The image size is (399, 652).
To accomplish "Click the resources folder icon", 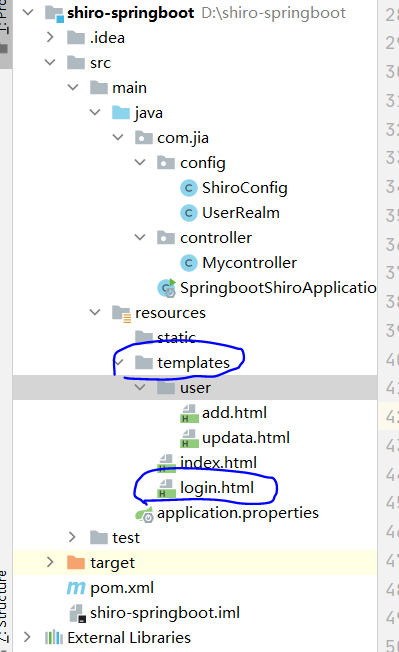I will [121, 314].
